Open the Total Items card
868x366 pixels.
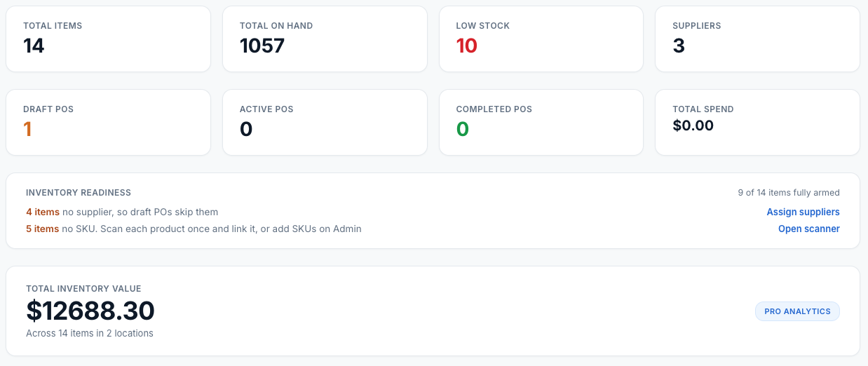point(108,39)
